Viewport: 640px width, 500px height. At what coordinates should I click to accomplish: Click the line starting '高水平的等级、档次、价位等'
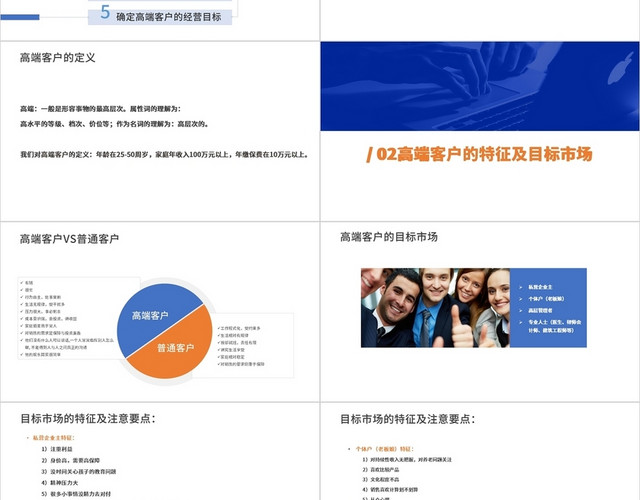(x=115, y=124)
